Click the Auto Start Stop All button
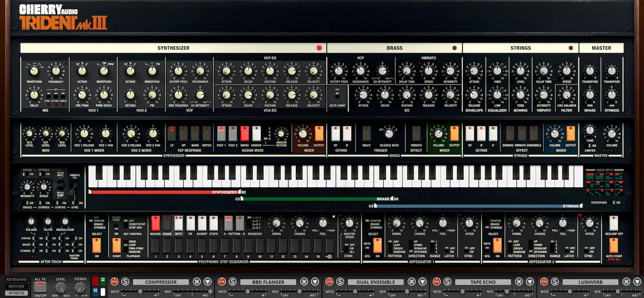This screenshot has height=298, width=644. (x=613, y=245)
